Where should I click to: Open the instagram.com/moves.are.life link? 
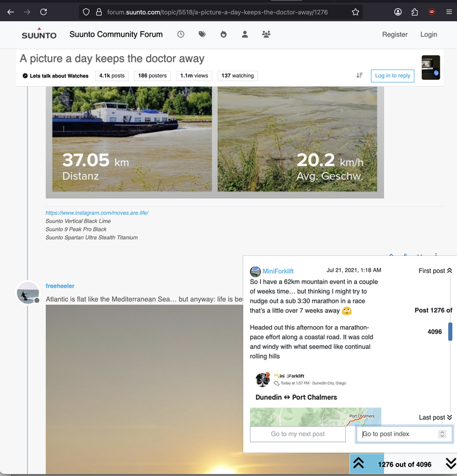pos(97,213)
